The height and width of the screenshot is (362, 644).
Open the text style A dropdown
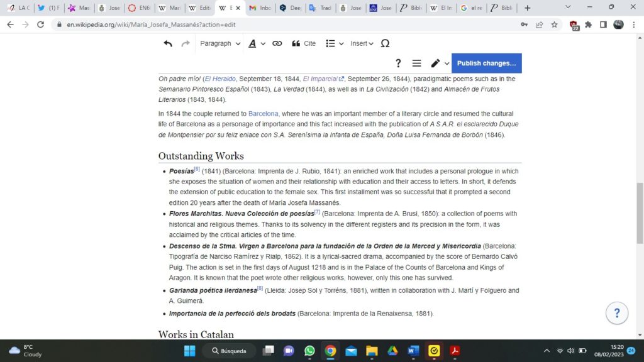click(255, 43)
